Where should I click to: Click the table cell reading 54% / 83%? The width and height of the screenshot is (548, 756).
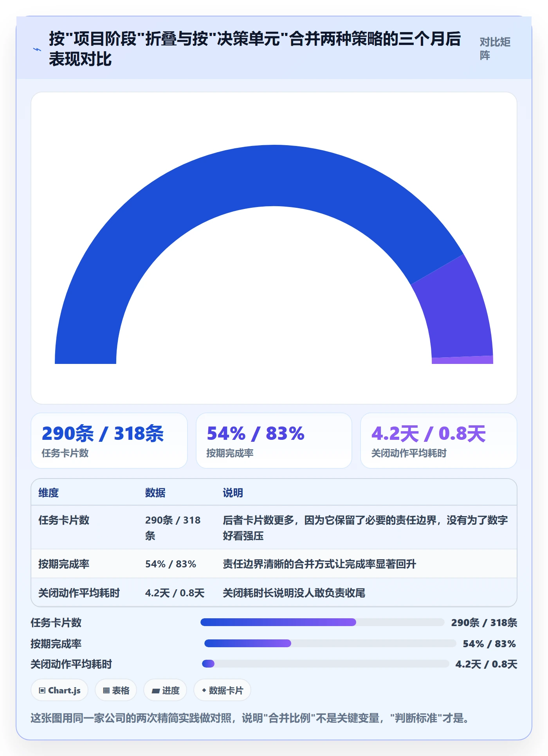[x=171, y=564]
